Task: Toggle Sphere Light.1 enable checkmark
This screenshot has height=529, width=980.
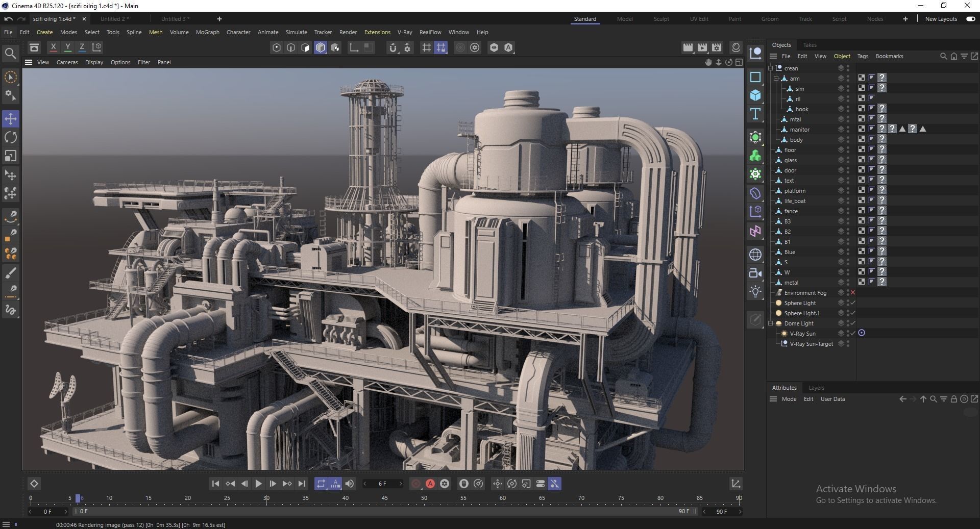Action: pos(853,313)
